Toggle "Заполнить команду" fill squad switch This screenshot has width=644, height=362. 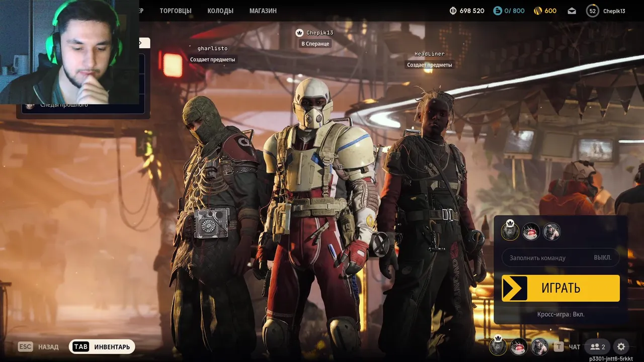click(560, 257)
